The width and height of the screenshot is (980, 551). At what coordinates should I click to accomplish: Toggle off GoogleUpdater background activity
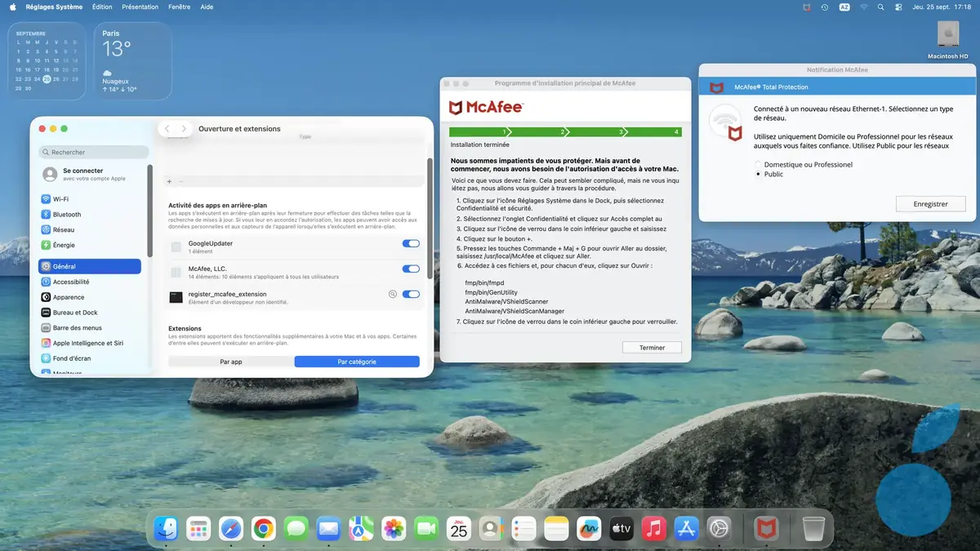[x=411, y=242]
